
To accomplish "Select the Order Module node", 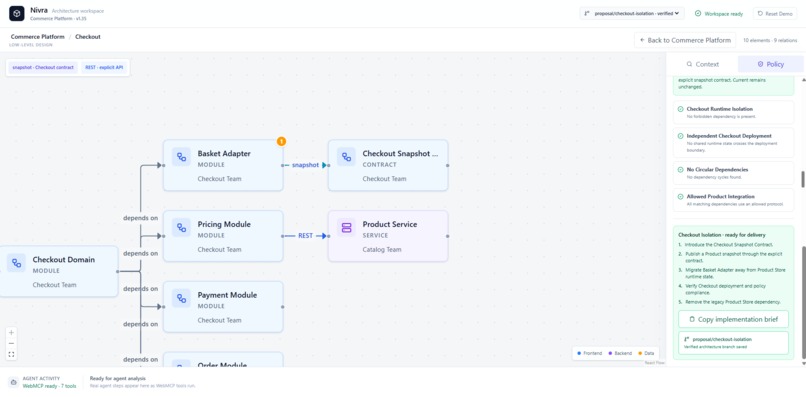I will [223, 359].
